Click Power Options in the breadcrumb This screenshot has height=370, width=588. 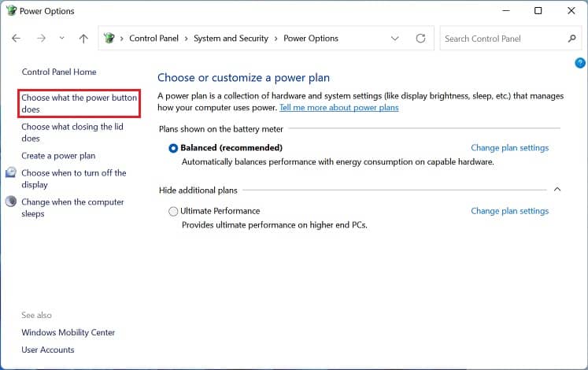coord(311,39)
